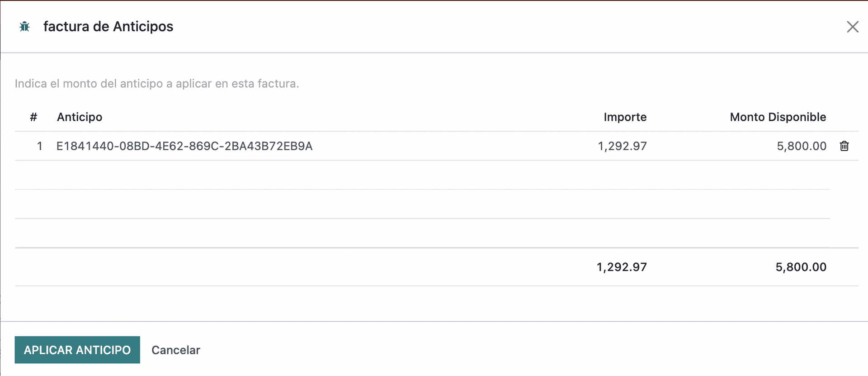Viewport: 868px width, 376px height.
Task: Sort by the Anticipo column header
Action: click(80, 117)
